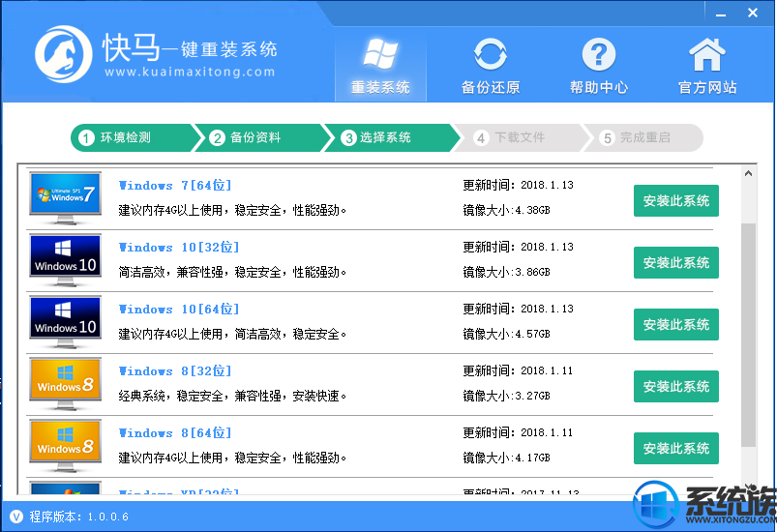Click the Windows 7 update time 2018.1.13
Viewport: 777px width, 532px height.
[519, 186]
